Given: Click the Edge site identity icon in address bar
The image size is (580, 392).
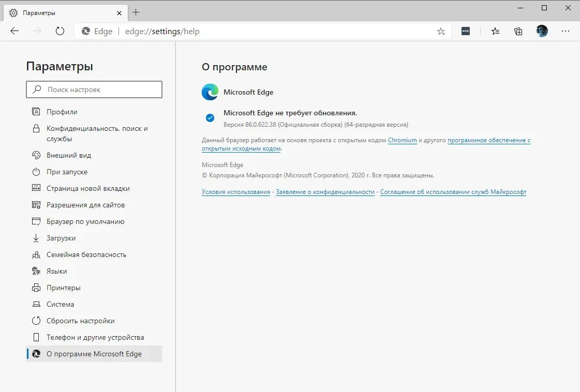Looking at the screenshot, I should point(86,32).
